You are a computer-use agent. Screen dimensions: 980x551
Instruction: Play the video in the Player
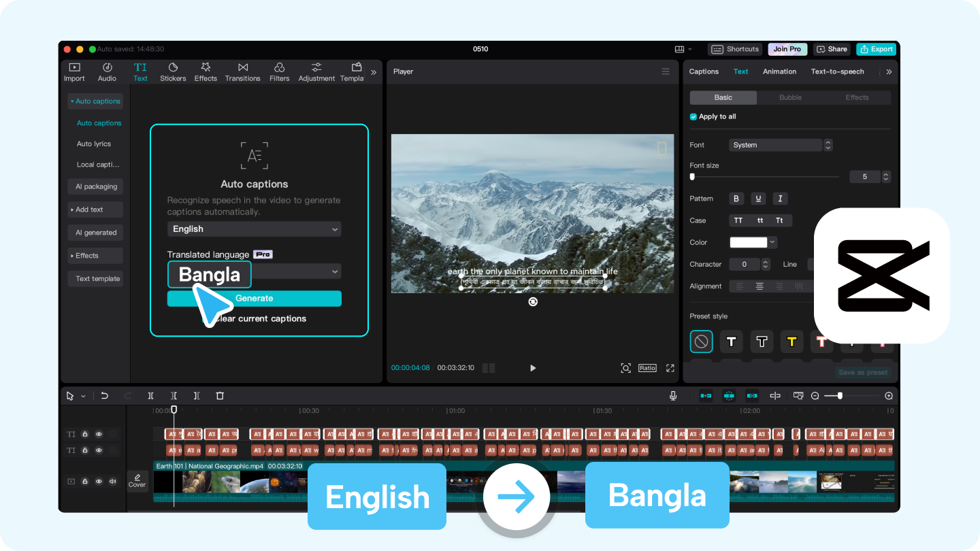tap(533, 368)
